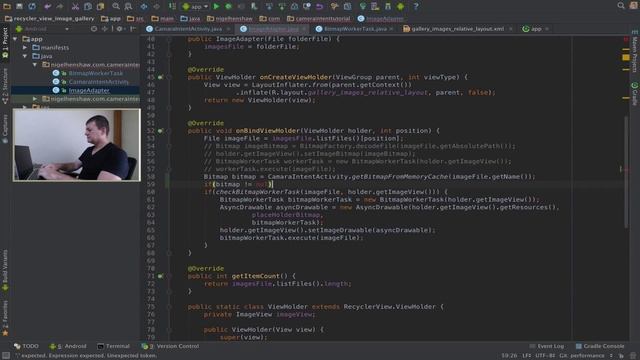Screen dimensions: 640x360
Task: Click the Find magnifier toolbar icon
Action: pos(116,6)
